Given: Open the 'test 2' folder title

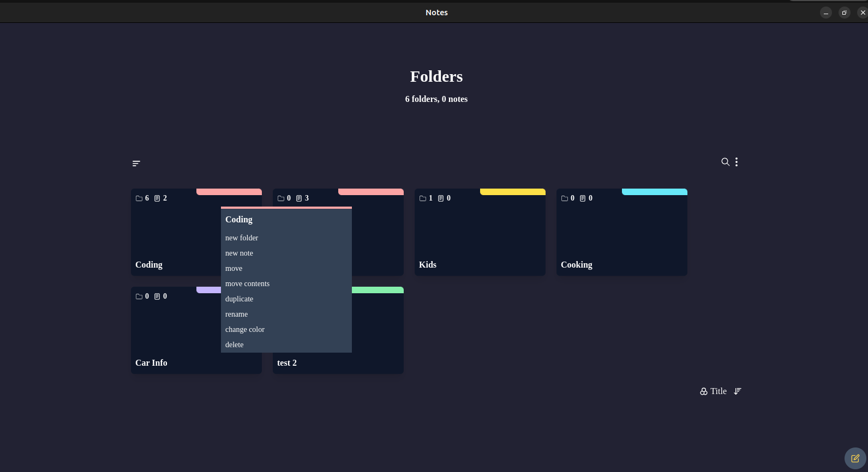Looking at the screenshot, I should click(287, 363).
